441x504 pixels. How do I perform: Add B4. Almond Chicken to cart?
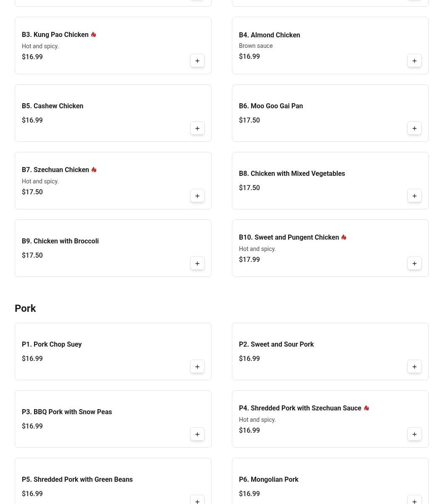tap(415, 61)
